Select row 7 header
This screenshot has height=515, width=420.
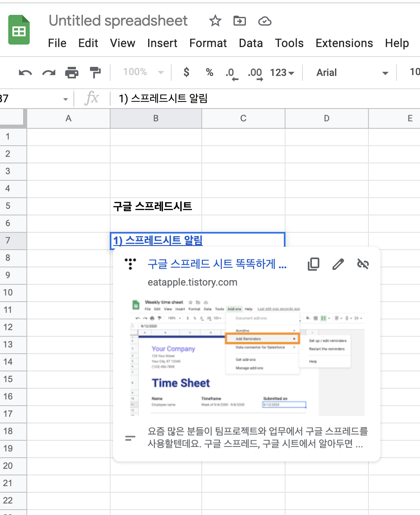pos(12,241)
